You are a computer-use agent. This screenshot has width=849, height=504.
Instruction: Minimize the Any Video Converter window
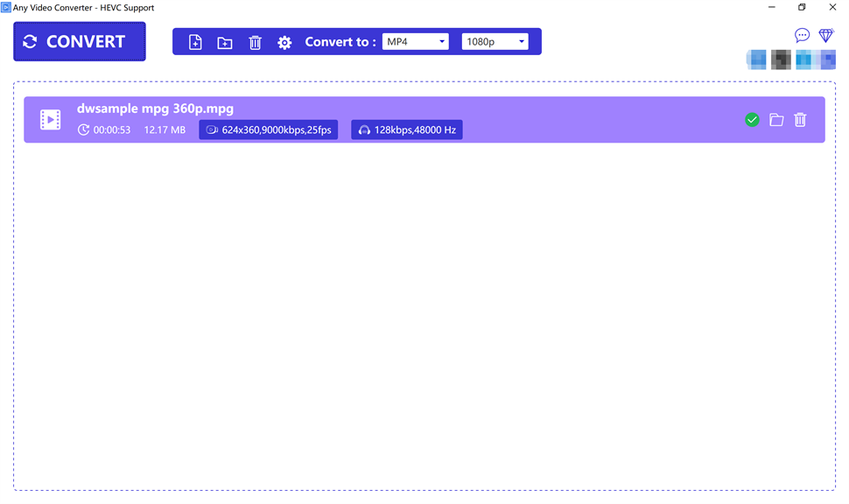pyautogui.click(x=772, y=7)
